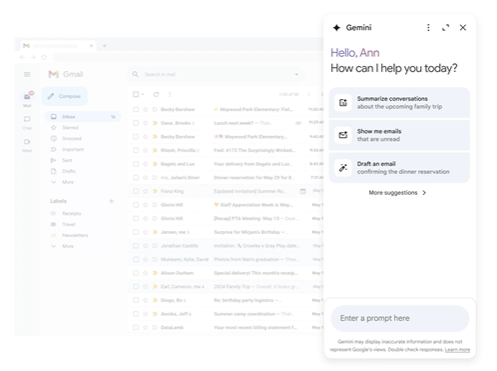
Task: Follow the Learn more link in the disclaimer
Action: (457, 350)
